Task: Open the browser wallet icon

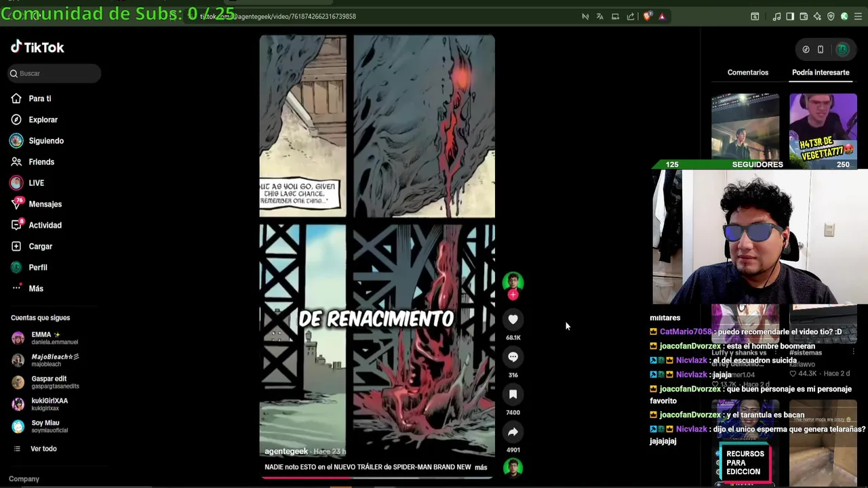Action: click(x=804, y=16)
